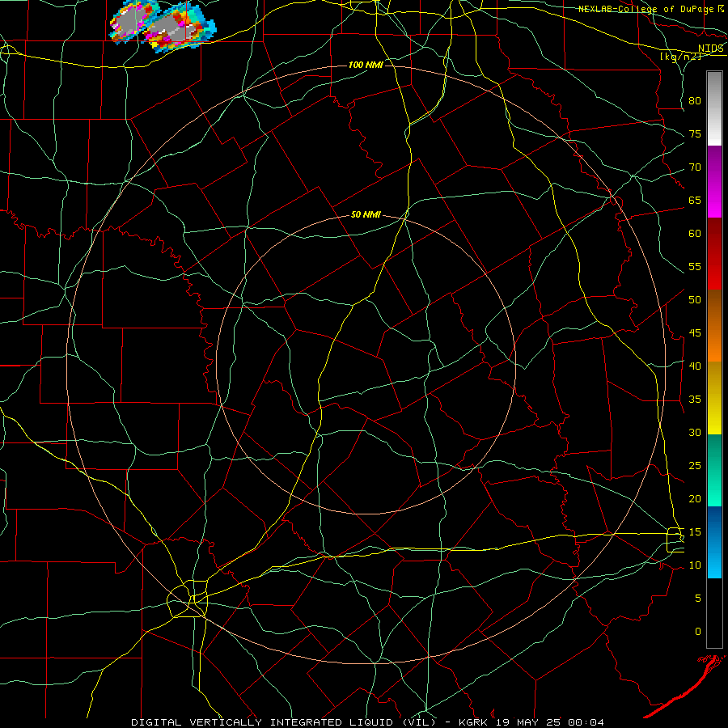Select the 45 value on the VIL scale

pyautogui.click(x=695, y=333)
